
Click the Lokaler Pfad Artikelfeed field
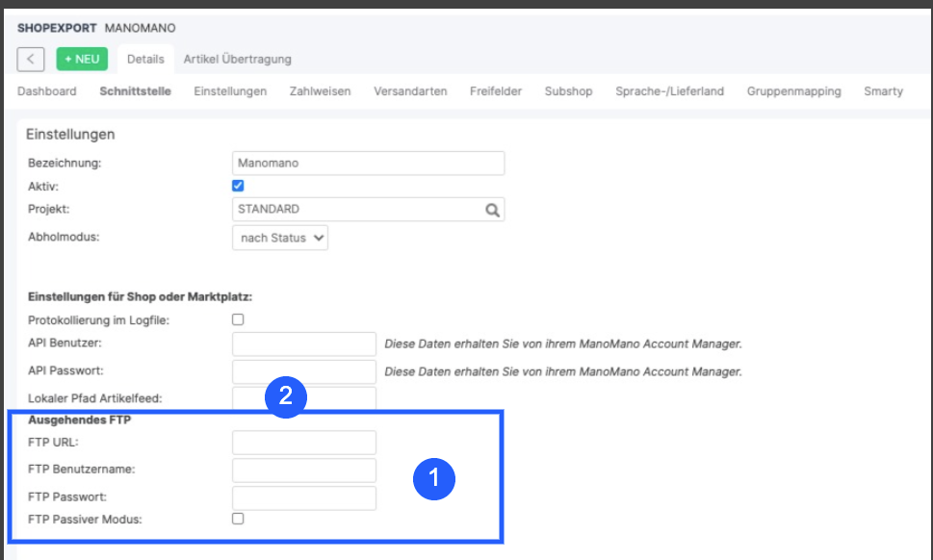pyautogui.click(x=304, y=398)
